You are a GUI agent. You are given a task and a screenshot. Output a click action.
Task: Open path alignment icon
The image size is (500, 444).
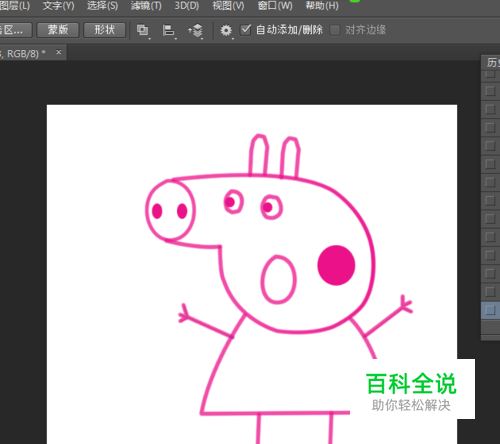(169, 30)
